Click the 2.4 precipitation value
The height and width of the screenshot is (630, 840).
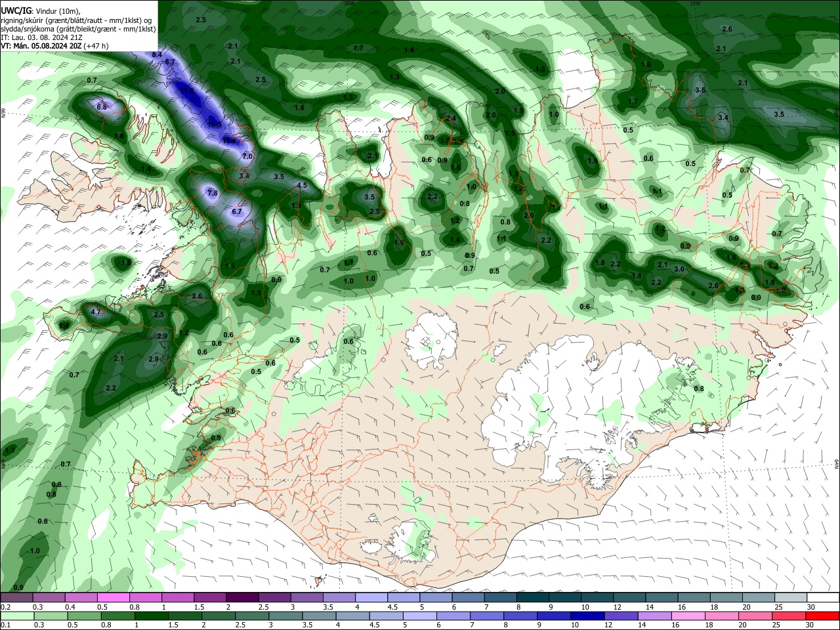(x=451, y=118)
